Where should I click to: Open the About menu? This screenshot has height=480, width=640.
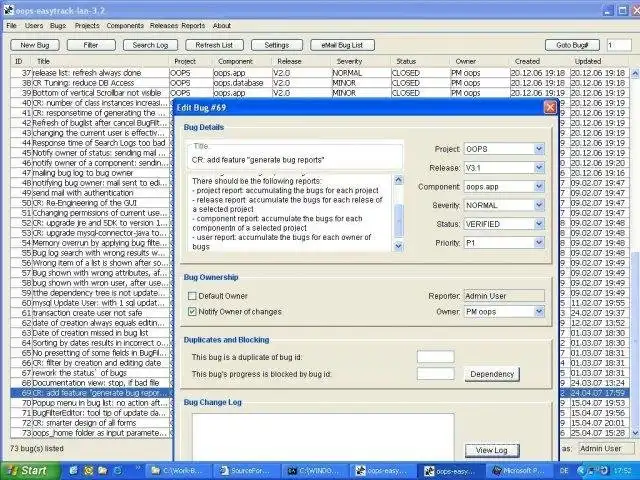[222, 25]
